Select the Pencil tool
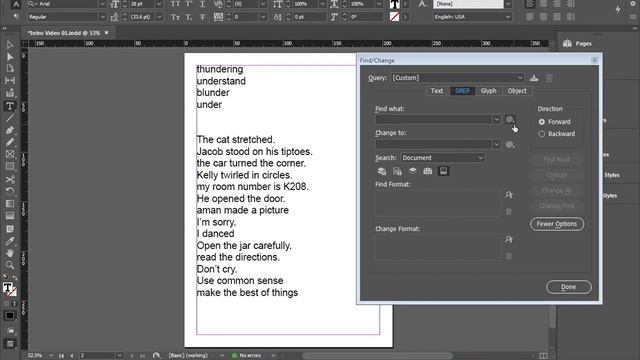Image resolution: width=640 pixels, height=360 pixels. [x=10, y=142]
